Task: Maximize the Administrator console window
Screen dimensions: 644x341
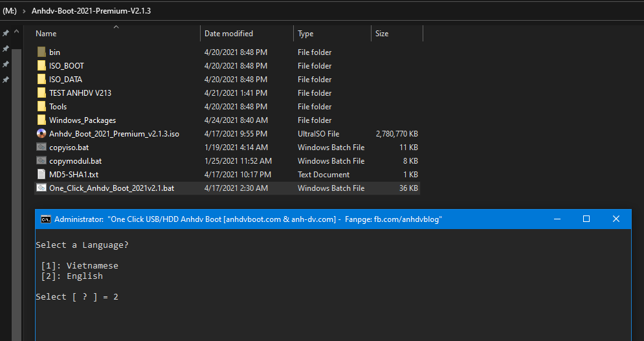Action: point(586,219)
